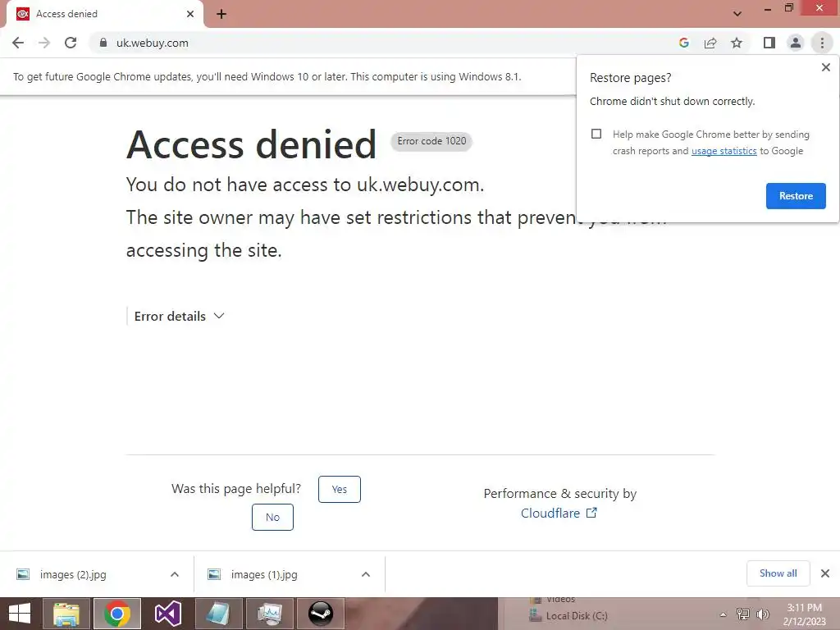Open the performance monitor taskbar app
Screen dimensions: 840x630
(x=269, y=614)
